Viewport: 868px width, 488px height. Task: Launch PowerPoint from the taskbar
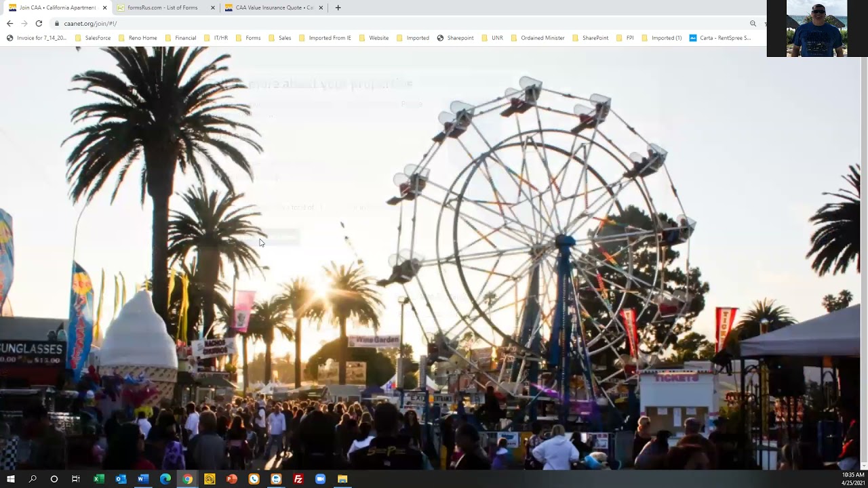click(231, 479)
